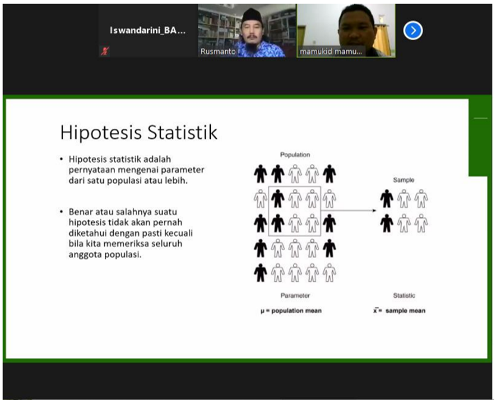Viewport: 495px width, 400px height.
Task: Click the sample selection rectangle in population grid
Action: (x=295, y=211)
